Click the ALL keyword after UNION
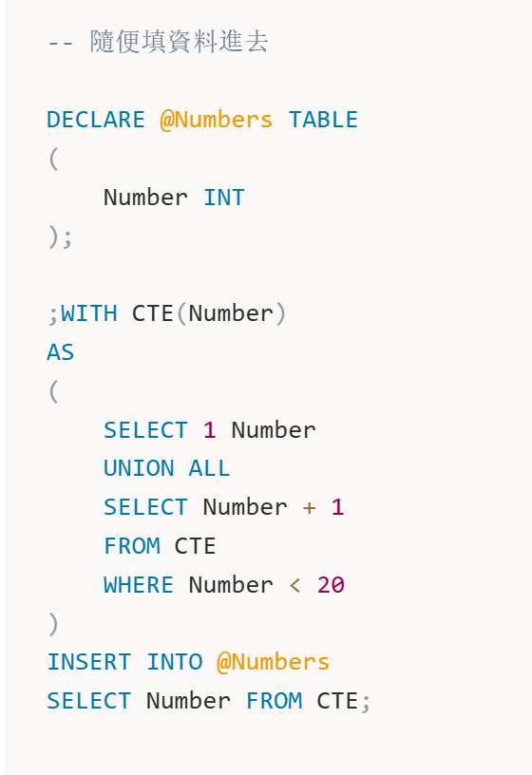 point(209,468)
